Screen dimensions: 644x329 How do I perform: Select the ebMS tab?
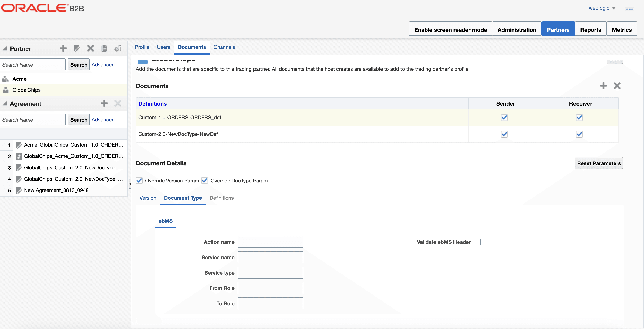[x=166, y=221]
